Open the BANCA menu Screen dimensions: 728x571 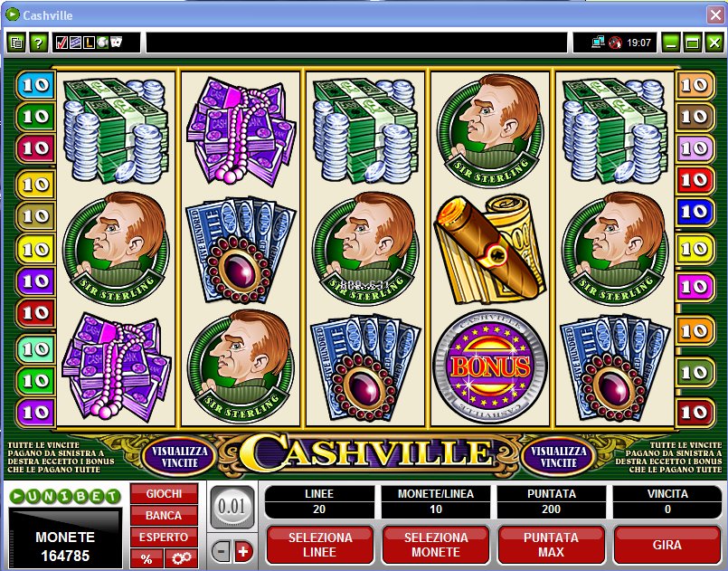(x=164, y=515)
